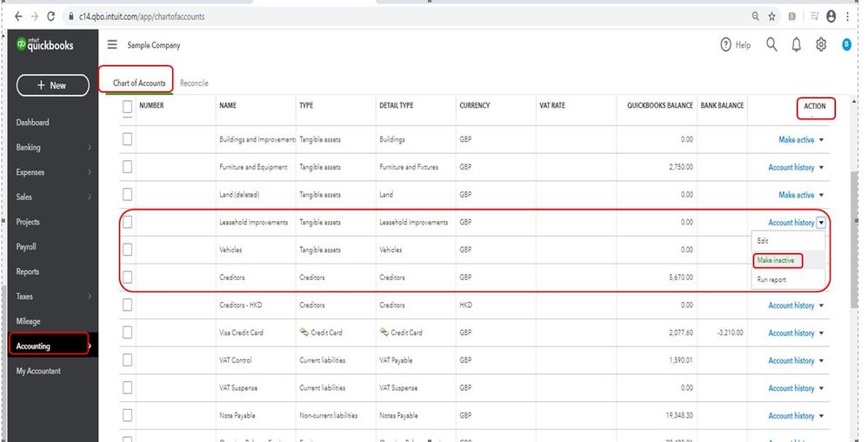Open the browser reading list icon
The image size is (868, 442).
[814, 17]
